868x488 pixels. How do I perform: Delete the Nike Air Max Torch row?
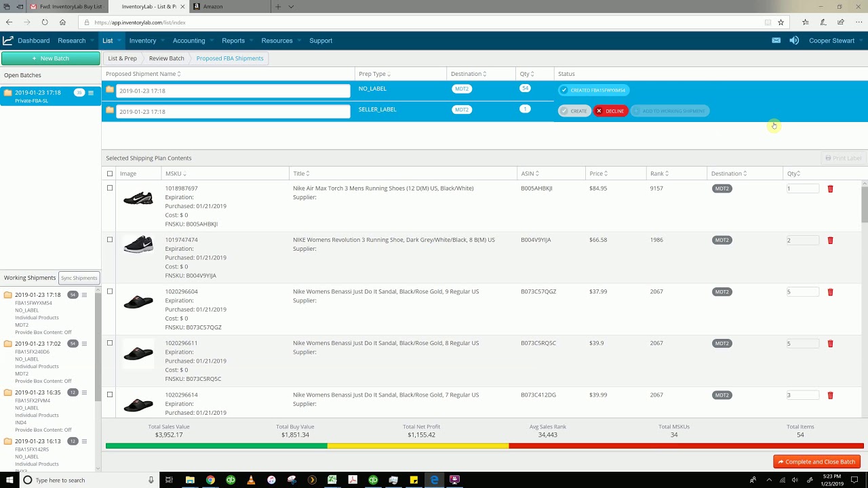tap(830, 189)
